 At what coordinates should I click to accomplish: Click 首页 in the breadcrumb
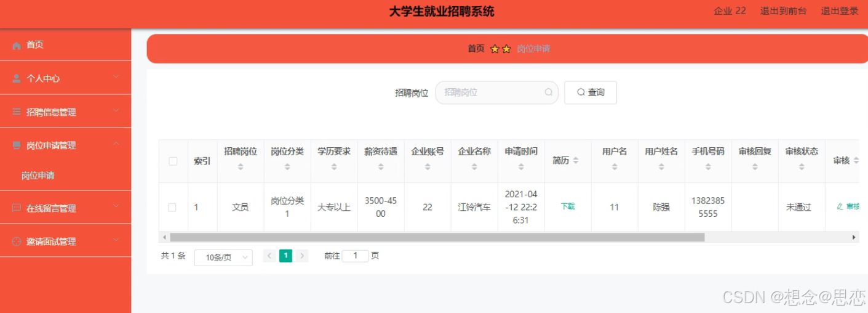pos(476,49)
